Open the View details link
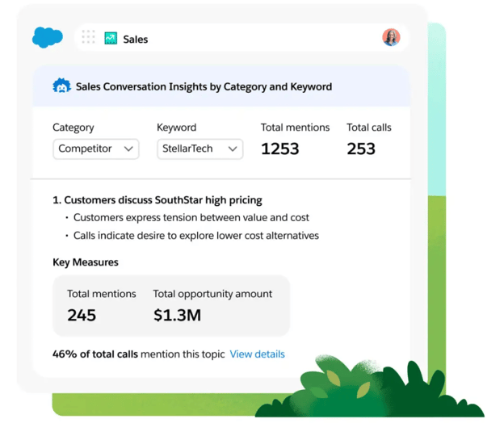The image size is (504, 440). [257, 354]
